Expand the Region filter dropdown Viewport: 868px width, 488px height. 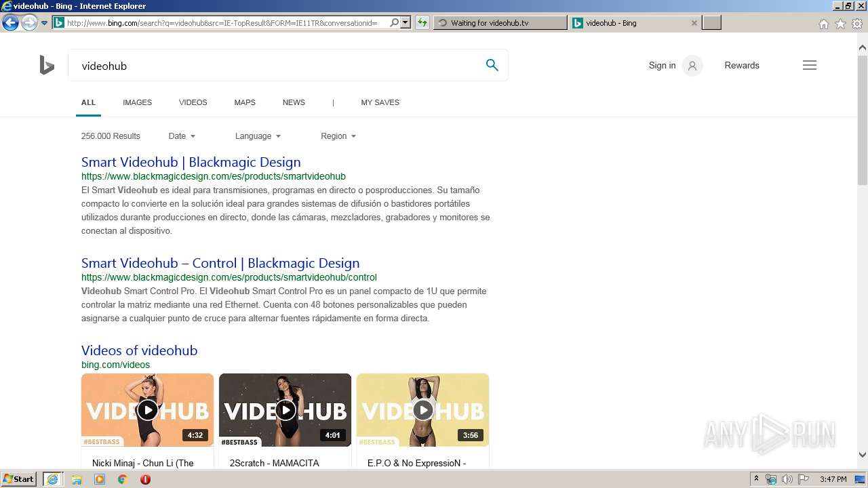coord(338,136)
